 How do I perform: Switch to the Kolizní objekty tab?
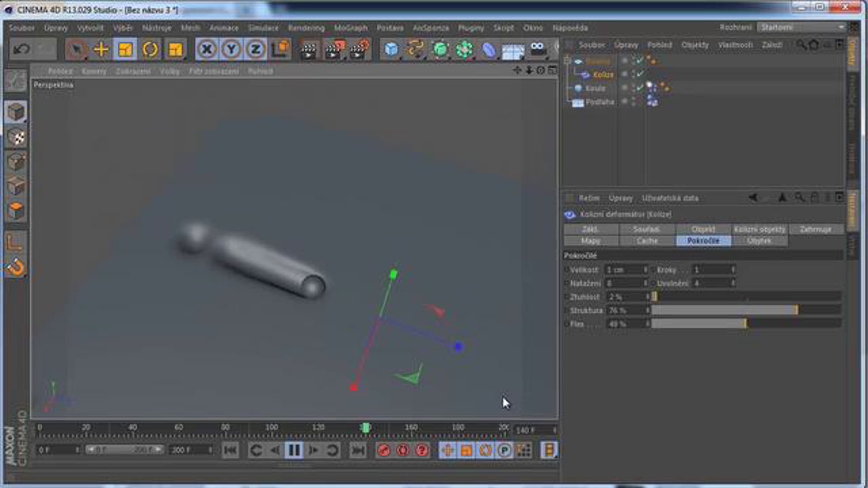click(759, 229)
